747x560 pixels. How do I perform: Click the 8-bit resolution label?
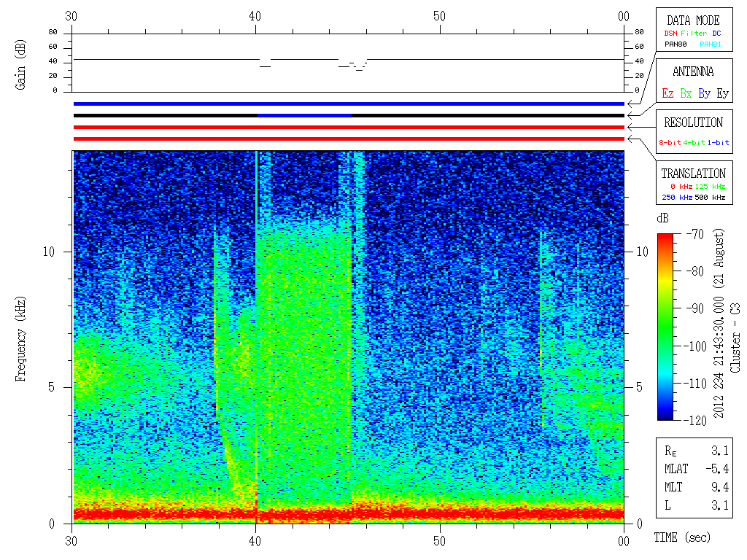coord(670,142)
